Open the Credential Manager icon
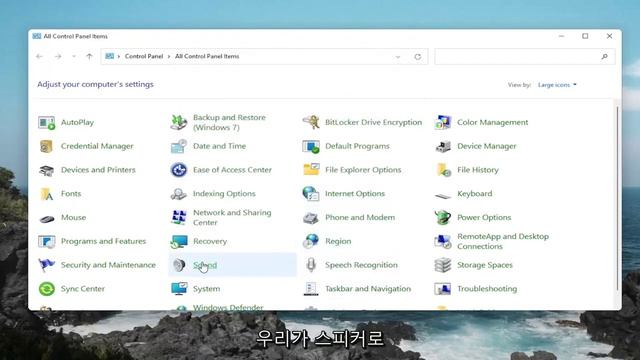Image resolution: width=640 pixels, height=360 pixels. pos(47,146)
